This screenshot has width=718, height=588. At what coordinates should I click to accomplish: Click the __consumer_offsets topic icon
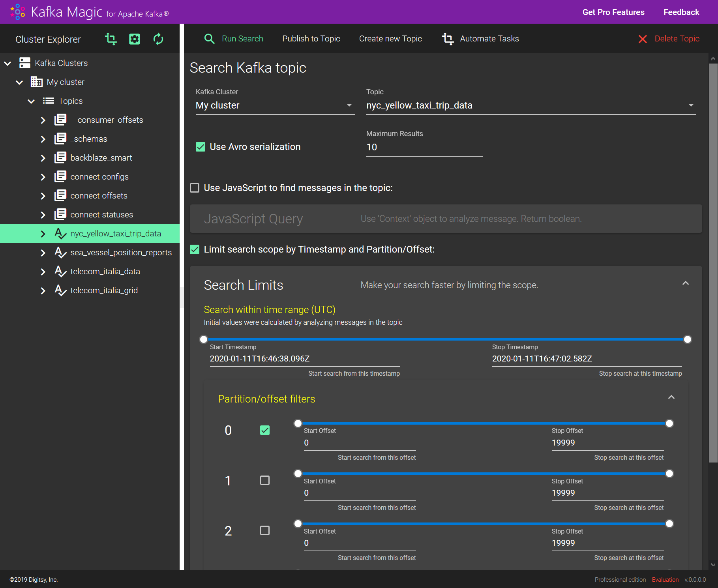tap(60, 120)
